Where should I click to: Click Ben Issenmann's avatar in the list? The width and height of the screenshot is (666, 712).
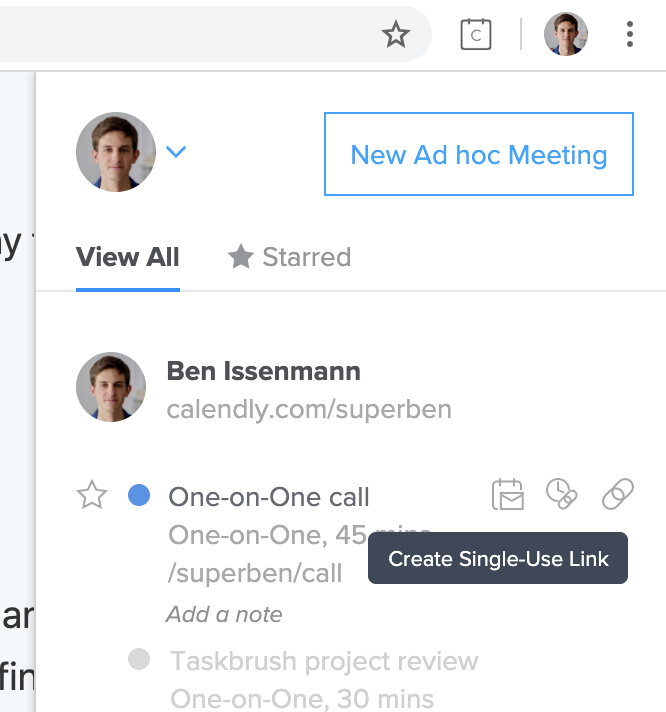click(x=111, y=387)
